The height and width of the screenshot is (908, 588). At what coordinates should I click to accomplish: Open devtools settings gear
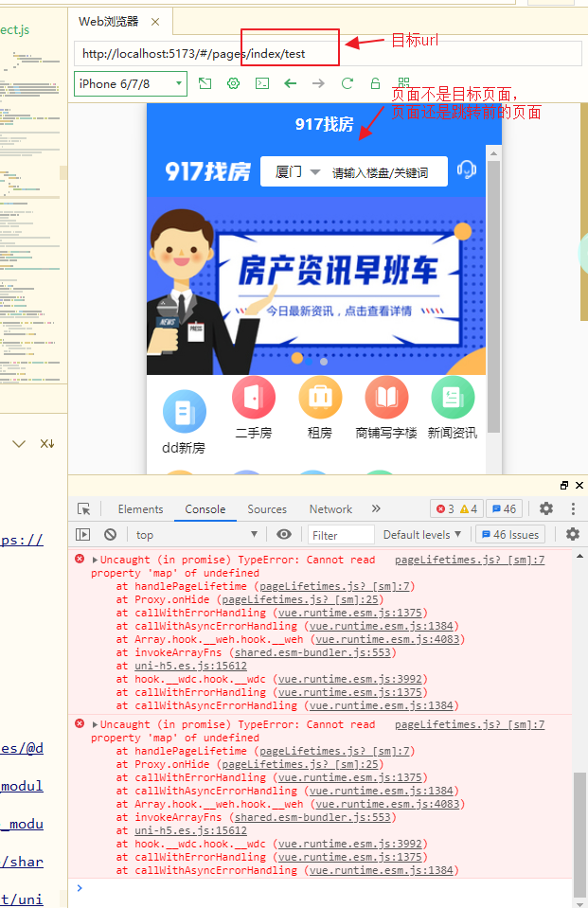[546, 508]
